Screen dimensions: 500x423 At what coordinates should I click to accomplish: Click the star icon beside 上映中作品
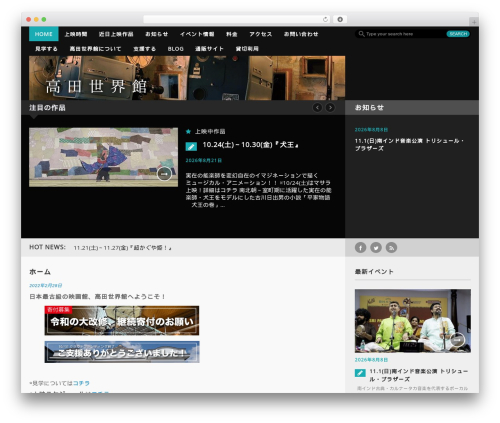pyautogui.click(x=188, y=131)
